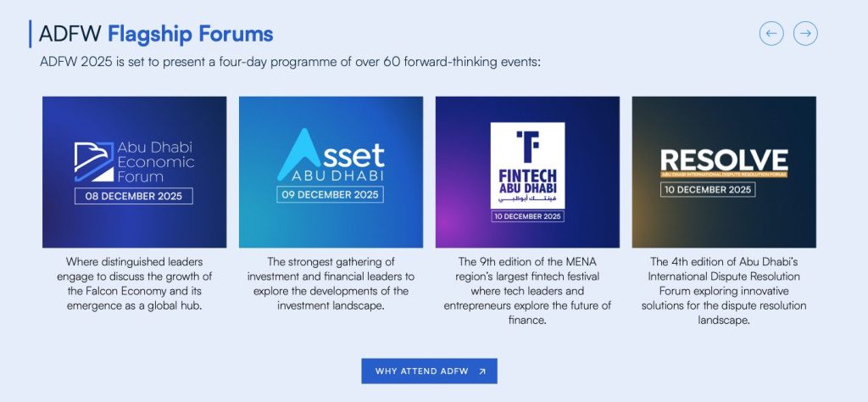Image resolution: width=868 pixels, height=402 pixels.
Task: Click the Falcon Economy description text
Action: tap(134, 283)
